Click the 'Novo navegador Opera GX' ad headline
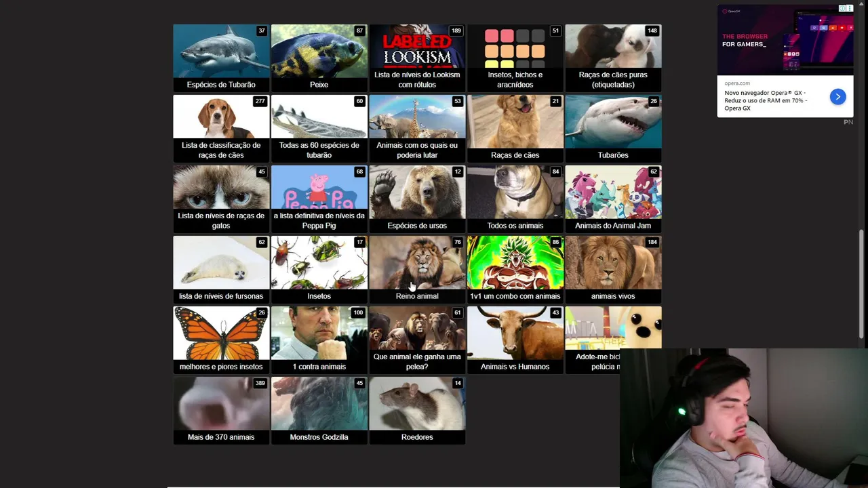This screenshot has width=868, height=488. 765,100
